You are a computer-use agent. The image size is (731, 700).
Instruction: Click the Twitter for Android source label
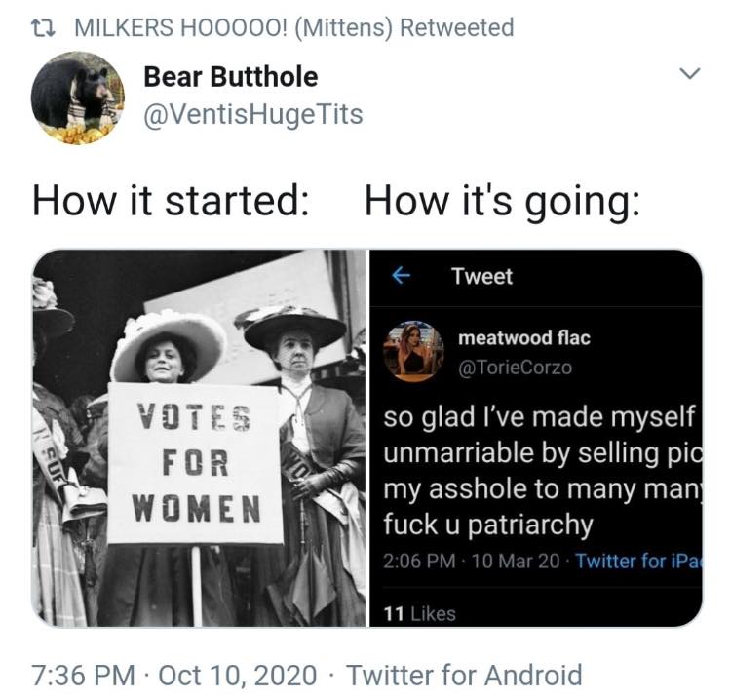pyautogui.click(x=464, y=675)
